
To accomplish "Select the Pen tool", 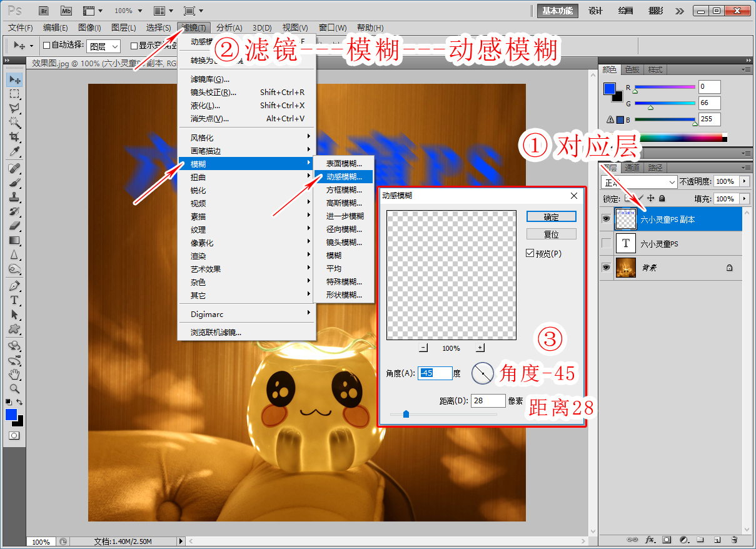I will point(14,286).
